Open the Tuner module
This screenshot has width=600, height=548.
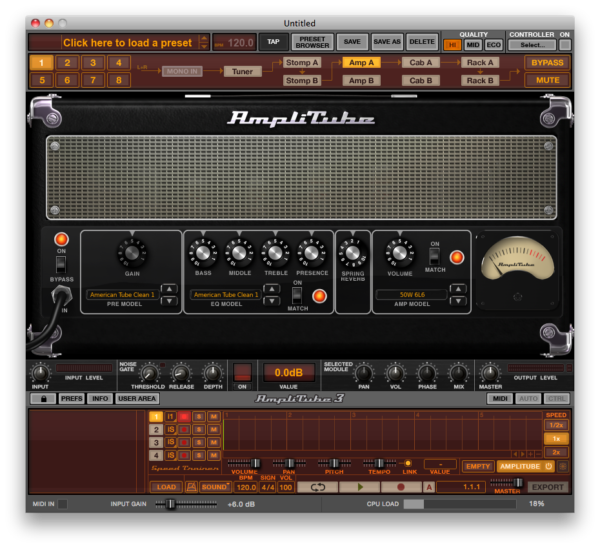pos(242,72)
